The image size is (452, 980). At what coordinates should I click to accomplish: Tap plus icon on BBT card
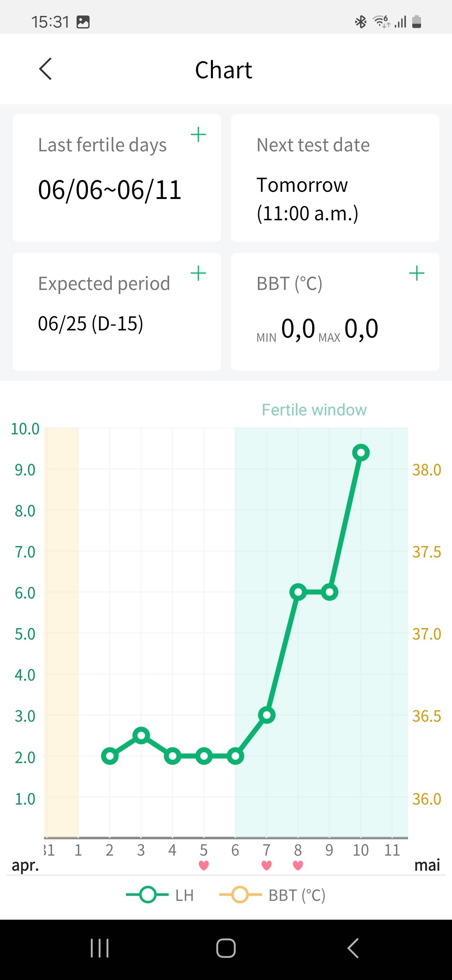pyautogui.click(x=416, y=273)
